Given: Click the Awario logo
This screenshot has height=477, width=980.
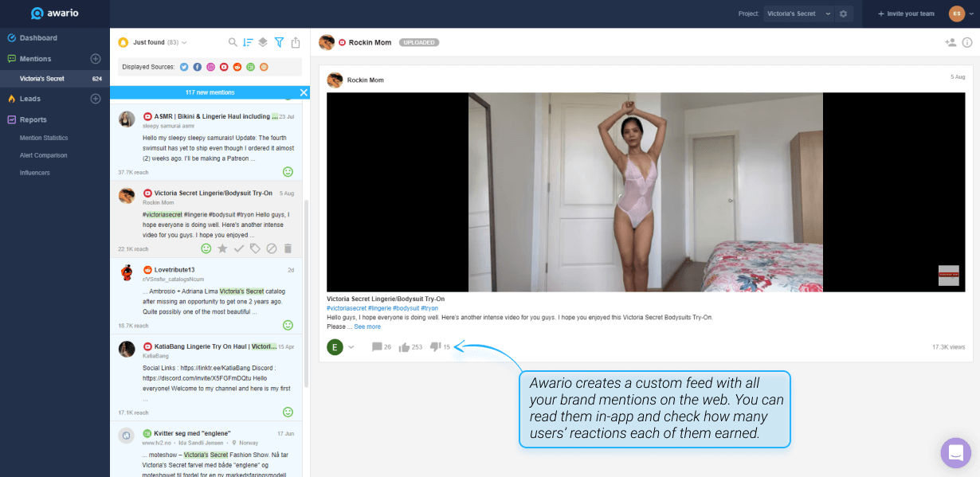Looking at the screenshot, I should [55, 14].
